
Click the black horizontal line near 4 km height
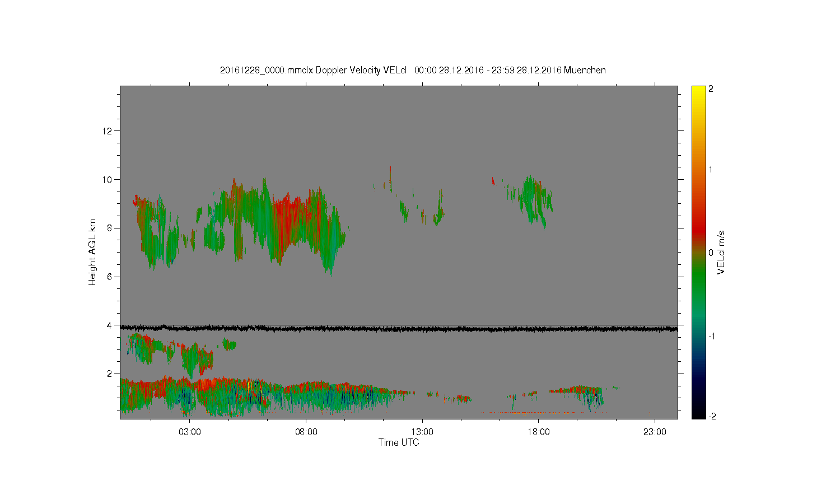[399, 329]
